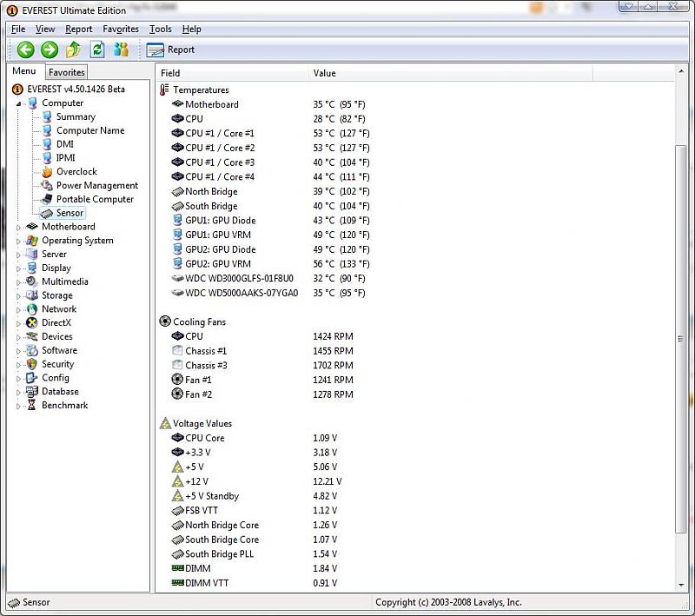Click the scroll up arrow in sensor list
695x616 pixels.
pyautogui.click(x=681, y=72)
